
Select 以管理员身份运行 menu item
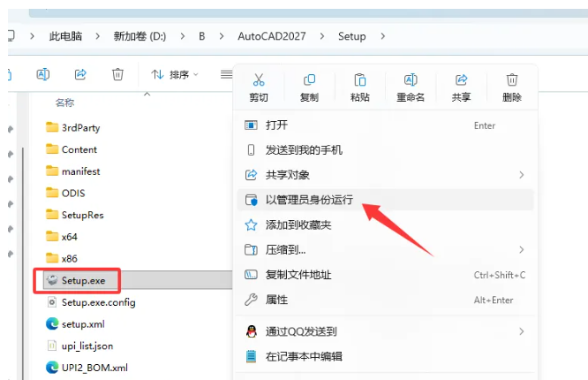(309, 200)
